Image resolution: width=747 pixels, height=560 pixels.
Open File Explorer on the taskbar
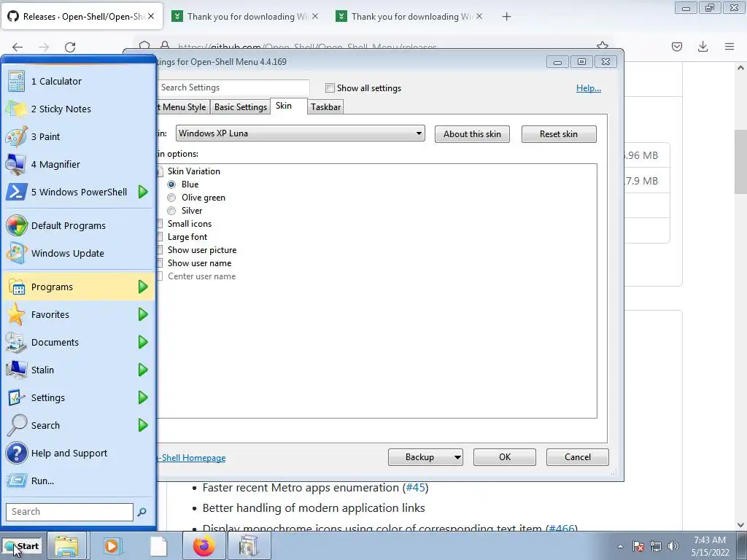pos(66,545)
